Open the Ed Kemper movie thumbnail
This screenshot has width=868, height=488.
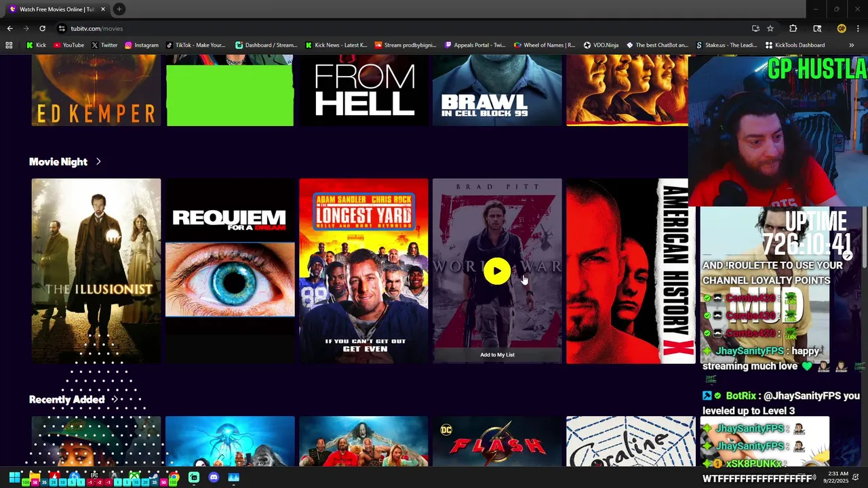click(x=96, y=91)
